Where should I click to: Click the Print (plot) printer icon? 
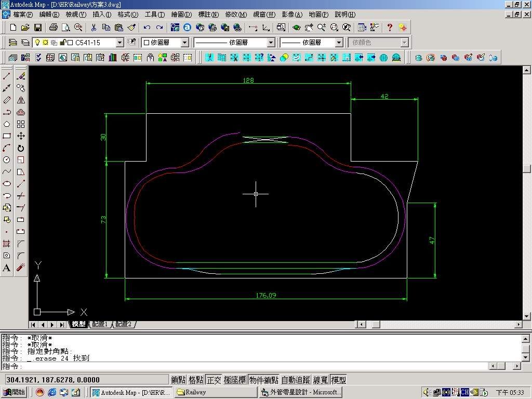point(54,28)
